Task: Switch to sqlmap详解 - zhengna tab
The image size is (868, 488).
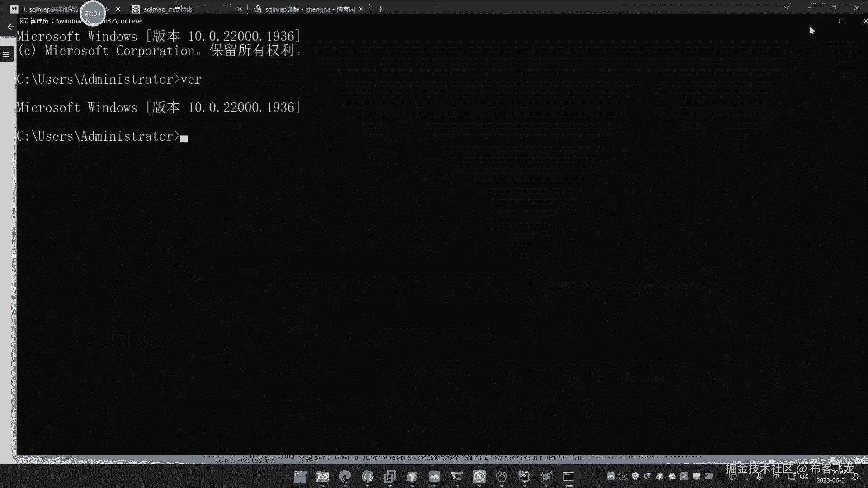Action: (305, 9)
